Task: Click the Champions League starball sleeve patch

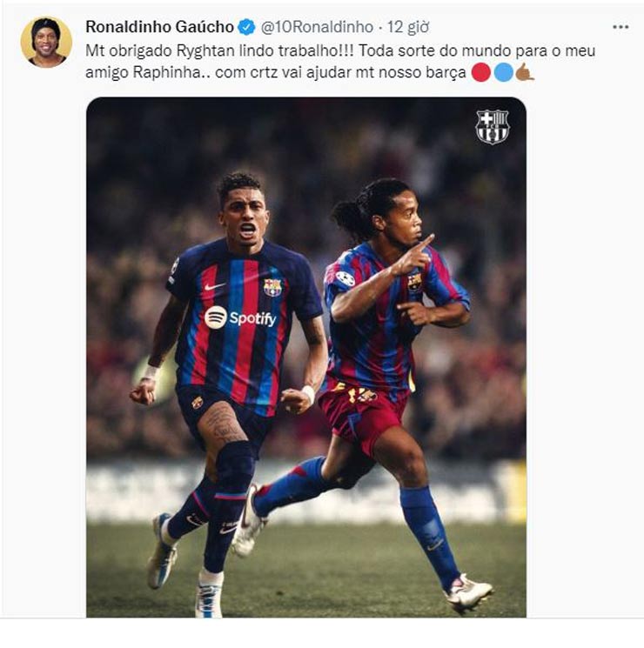Action: tap(345, 278)
